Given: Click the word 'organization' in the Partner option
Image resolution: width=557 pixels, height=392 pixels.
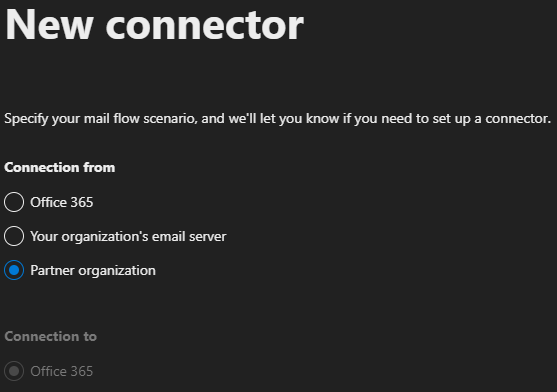Looking at the screenshot, I should click(117, 271).
